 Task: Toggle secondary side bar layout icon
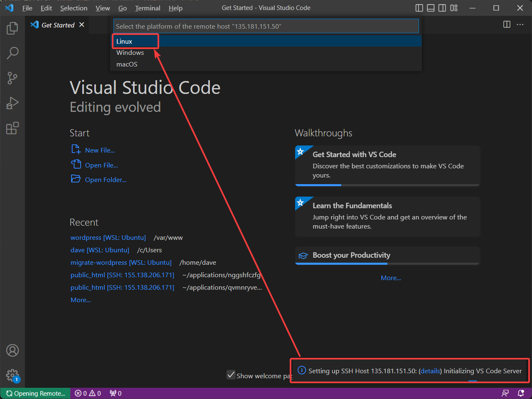[x=442, y=8]
